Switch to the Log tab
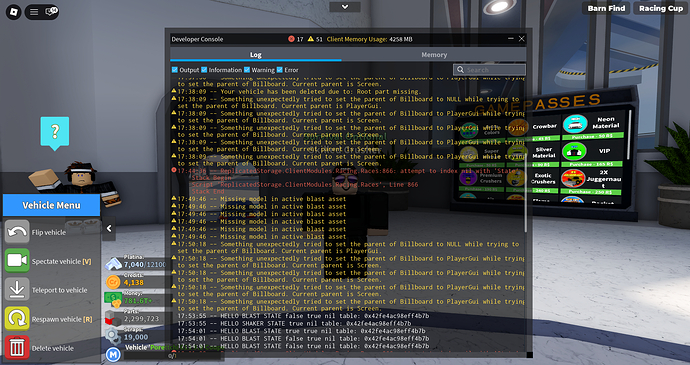Viewport: 690px width, 365px height. pyautogui.click(x=256, y=55)
